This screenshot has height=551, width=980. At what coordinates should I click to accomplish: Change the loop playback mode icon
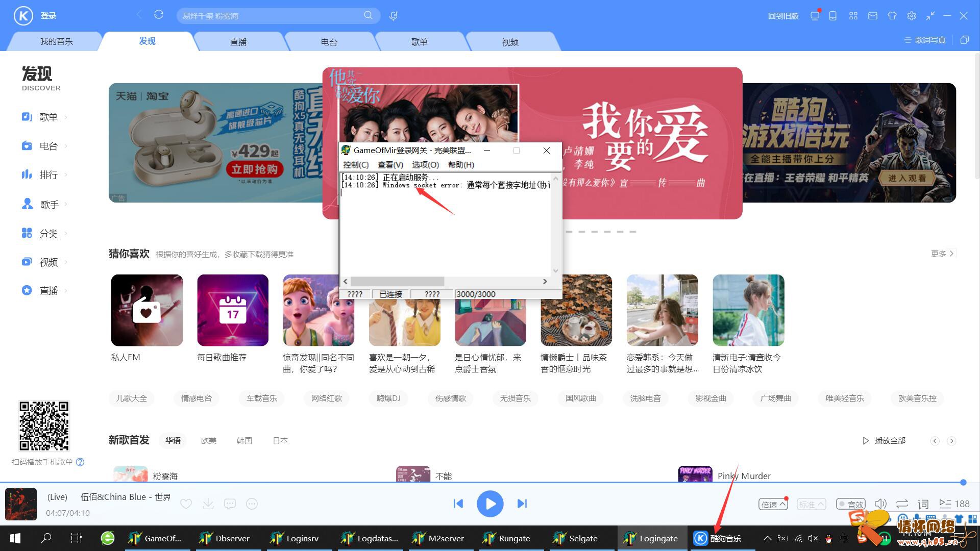tap(902, 504)
